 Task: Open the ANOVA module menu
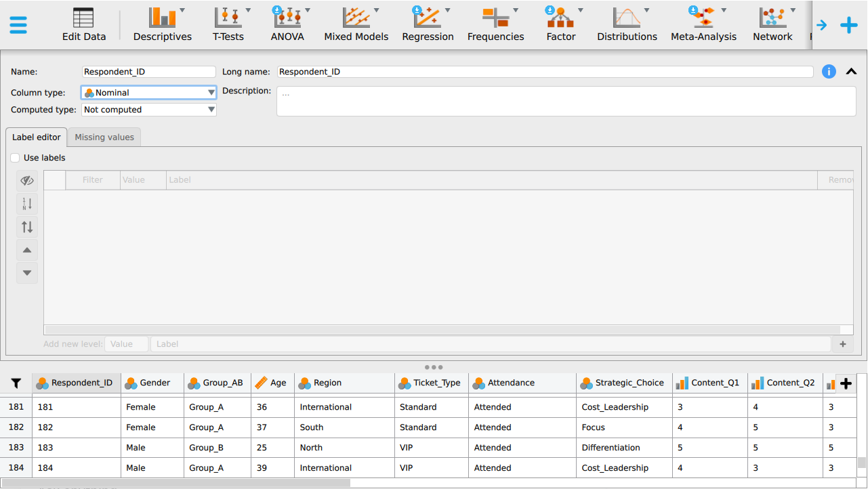coord(287,25)
